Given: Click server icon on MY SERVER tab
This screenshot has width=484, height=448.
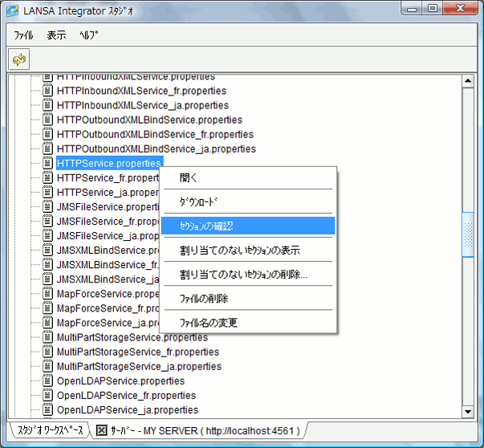Looking at the screenshot, I should click(x=102, y=430).
